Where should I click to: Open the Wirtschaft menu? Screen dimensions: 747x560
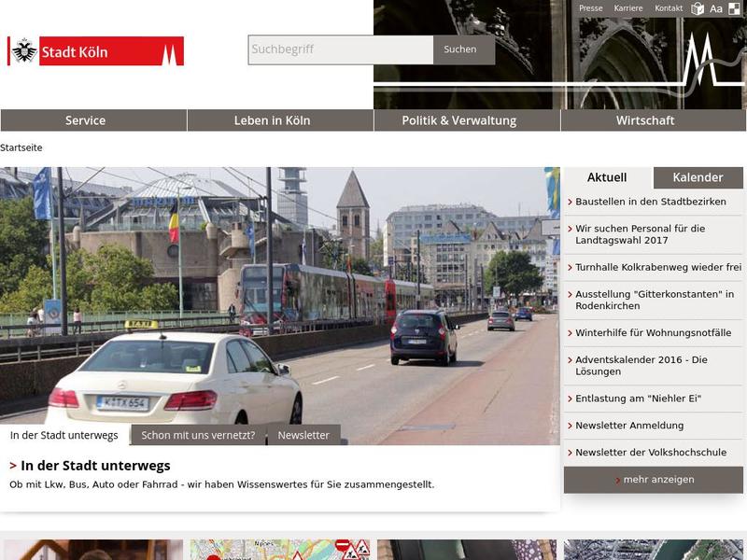[x=654, y=120]
